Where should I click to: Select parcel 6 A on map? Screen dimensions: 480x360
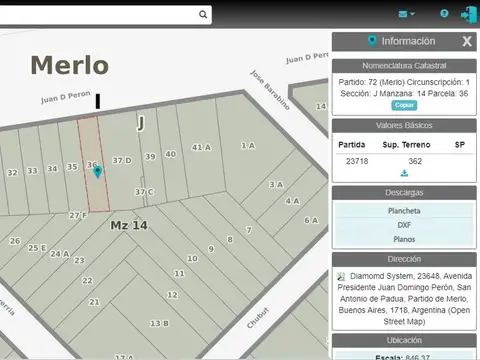[x=311, y=220]
